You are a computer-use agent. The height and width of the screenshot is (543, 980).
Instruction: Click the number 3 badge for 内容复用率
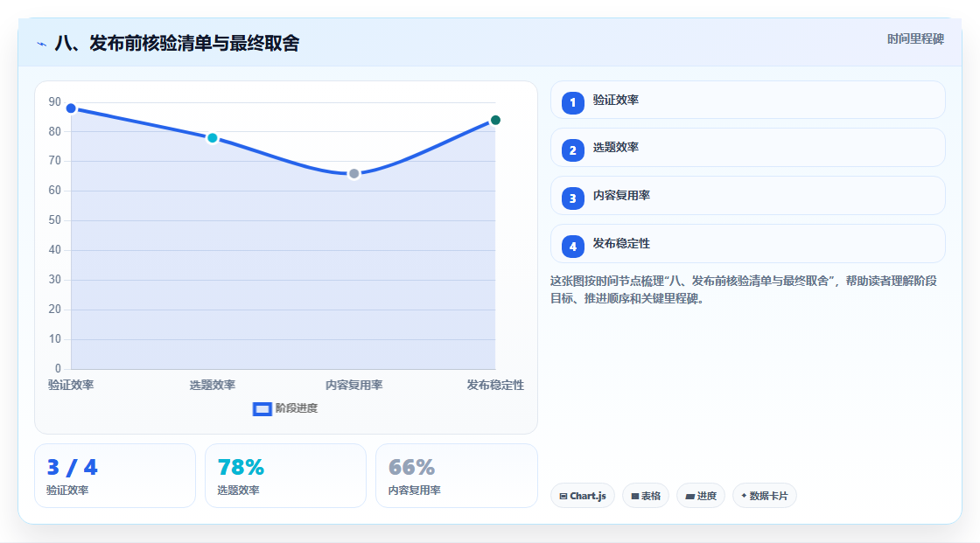[572, 198]
